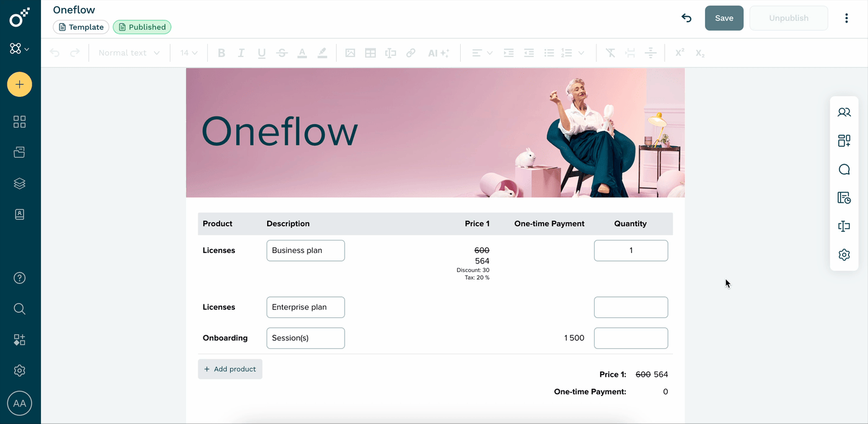Edit the Business plan description field
Screen dimensions: 868x424
[306, 250]
